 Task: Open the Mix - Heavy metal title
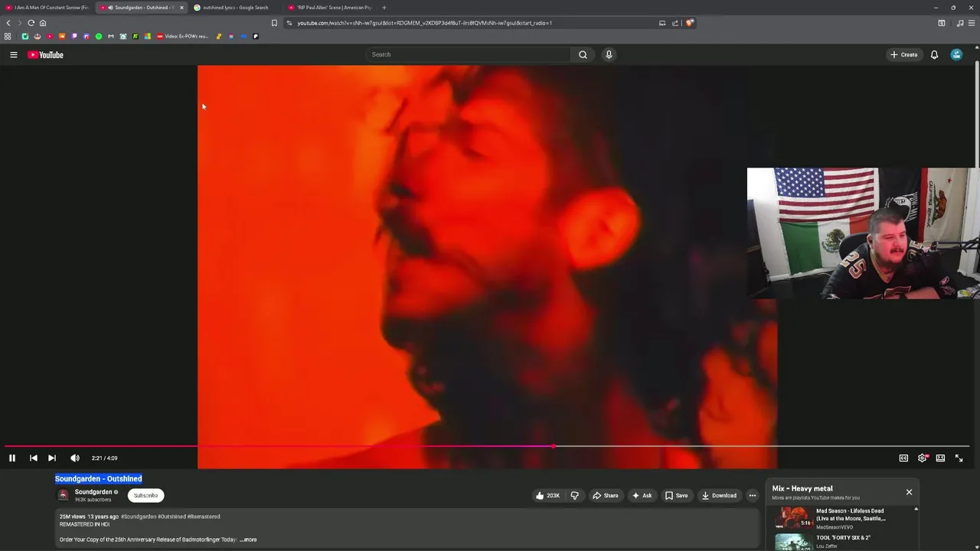pyautogui.click(x=802, y=488)
